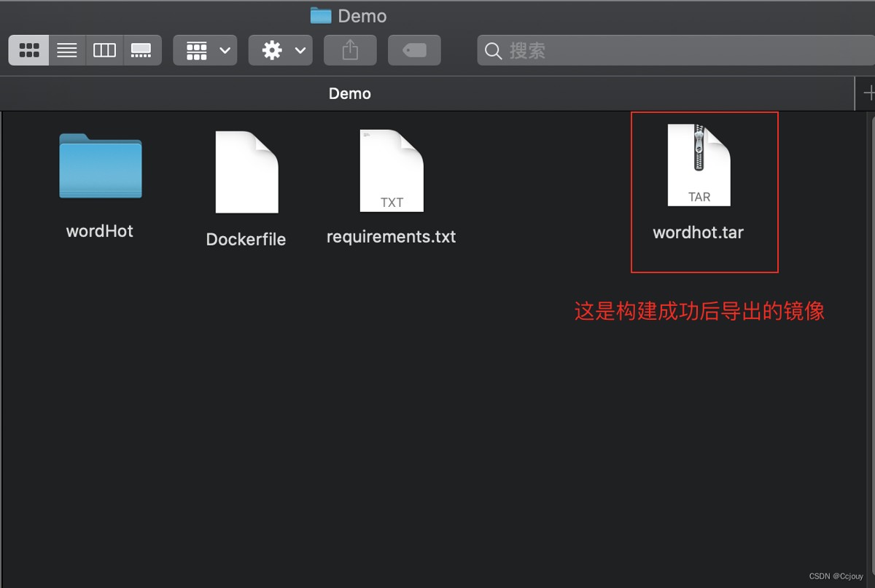The width and height of the screenshot is (875, 588).
Task: Open the gear action menu
Action: click(281, 50)
